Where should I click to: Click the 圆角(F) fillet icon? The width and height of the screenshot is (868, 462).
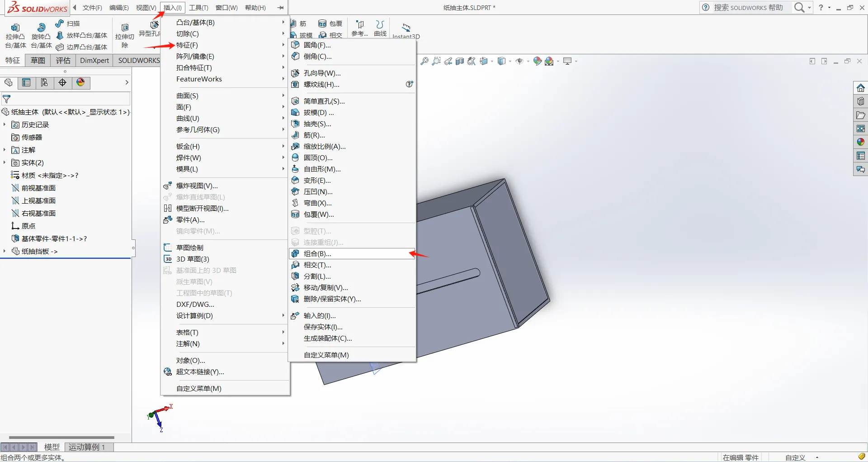(x=296, y=45)
